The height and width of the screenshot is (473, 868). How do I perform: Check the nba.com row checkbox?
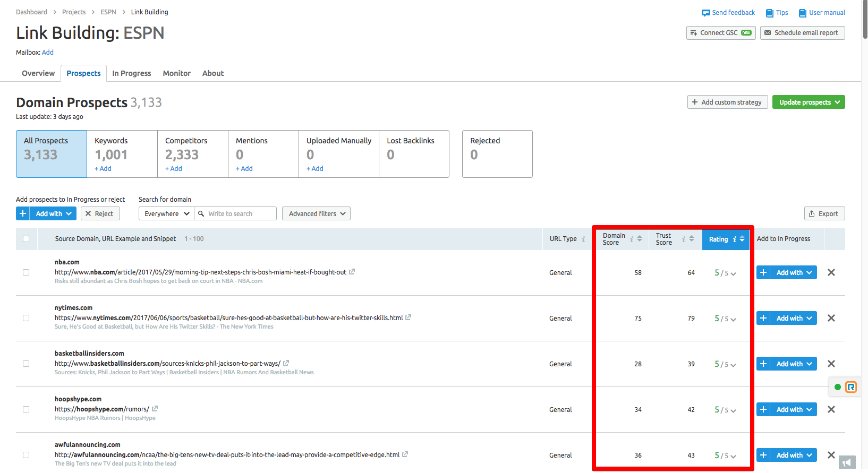(26, 272)
